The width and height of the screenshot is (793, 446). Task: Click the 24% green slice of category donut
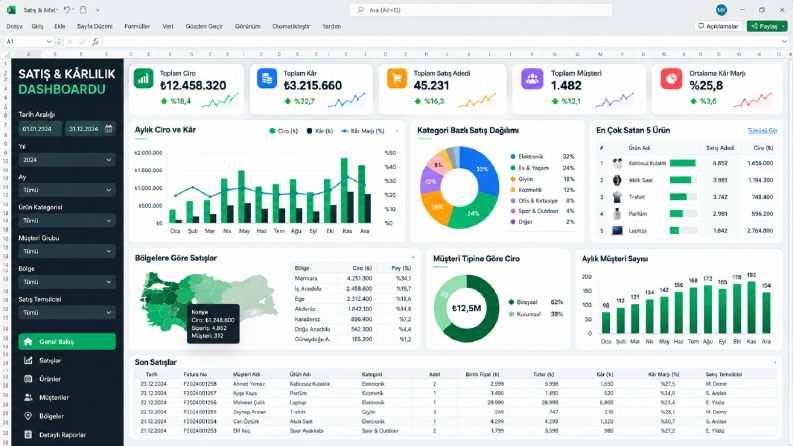point(472,212)
